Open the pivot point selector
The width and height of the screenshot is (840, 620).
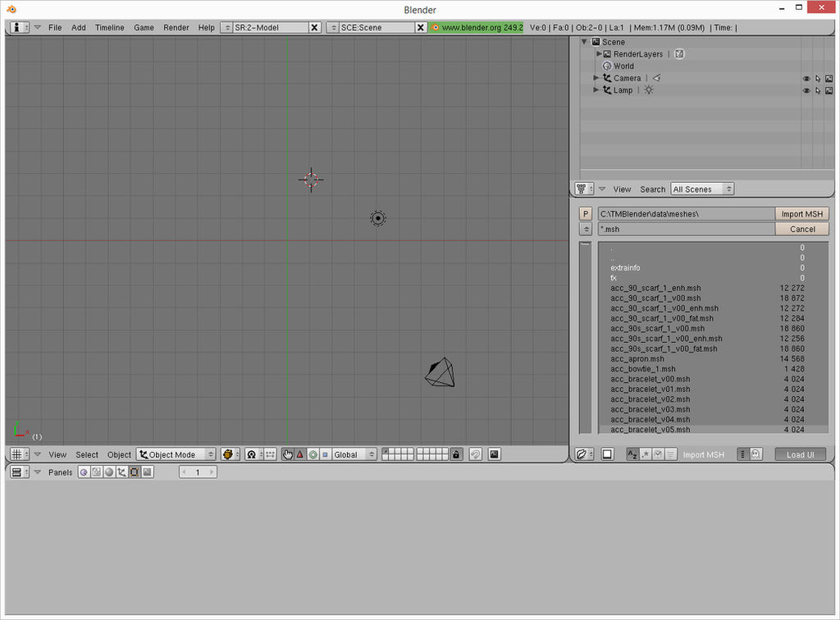(254, 454)
